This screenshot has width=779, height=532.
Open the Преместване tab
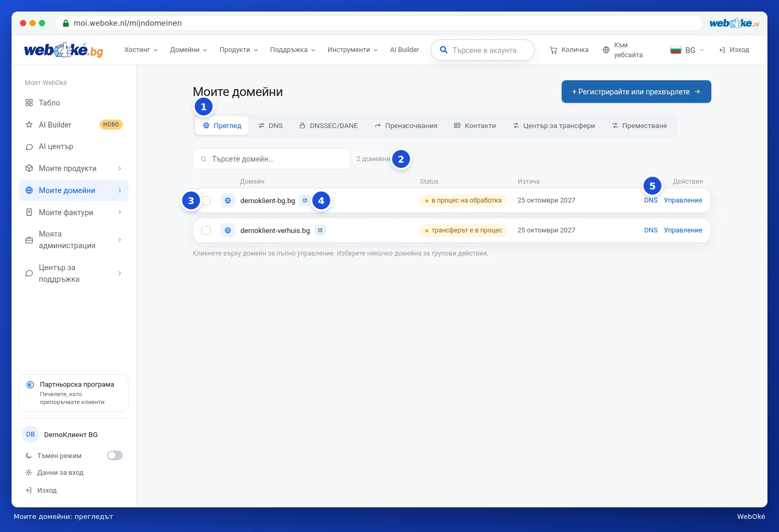click(x=639, y=126)
